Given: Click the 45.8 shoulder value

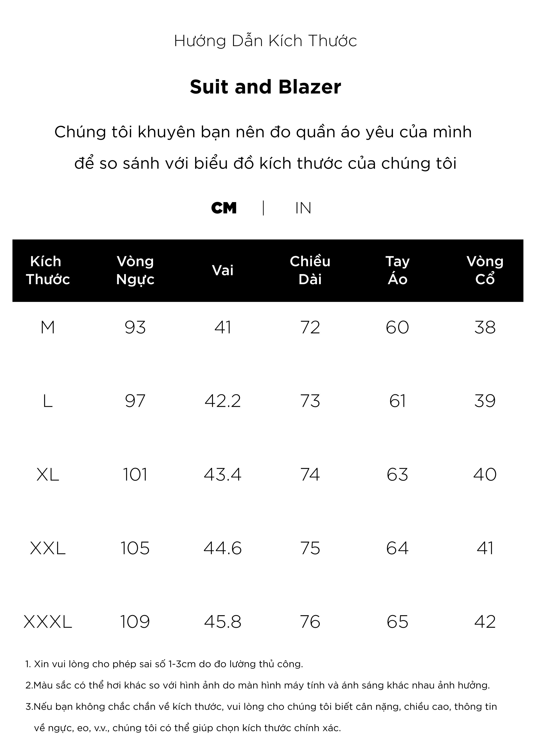Looking at the screenshot, I should pos(223,622).
